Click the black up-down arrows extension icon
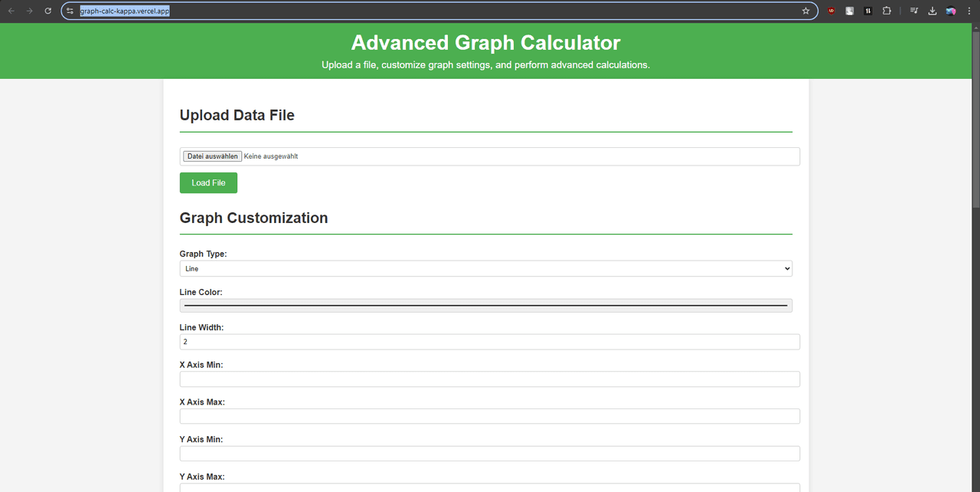The image size is (980, 492). coord(867,11)
